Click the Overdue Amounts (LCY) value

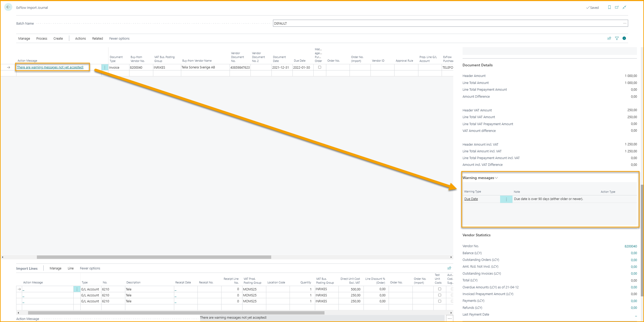pyautogui.click(x=634, y=287)
